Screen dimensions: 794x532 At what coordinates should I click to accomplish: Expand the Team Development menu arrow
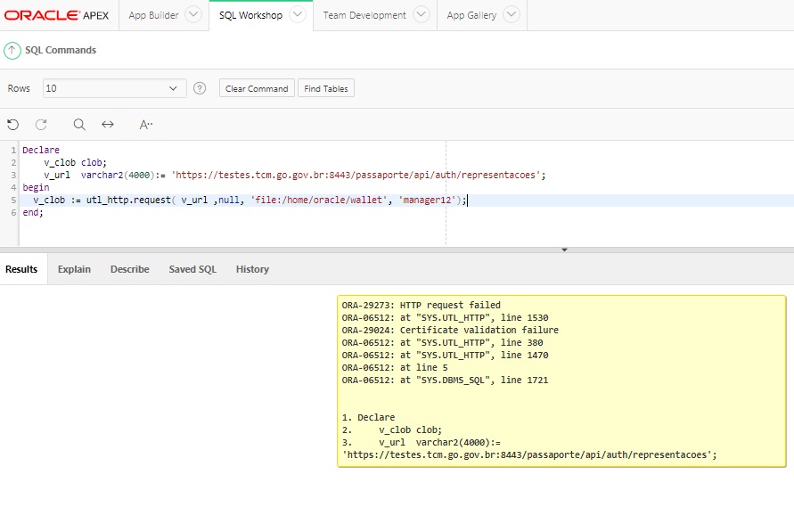point(422,15)
